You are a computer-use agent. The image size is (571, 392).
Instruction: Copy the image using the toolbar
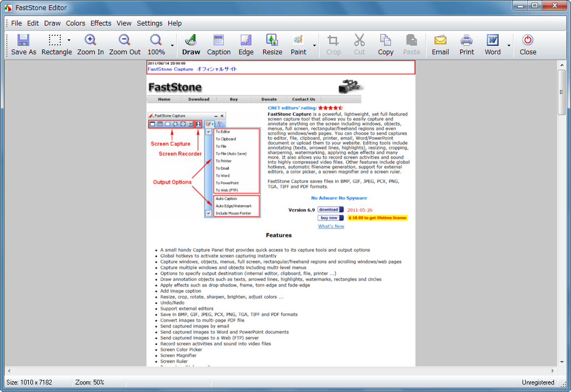point(386,45)
